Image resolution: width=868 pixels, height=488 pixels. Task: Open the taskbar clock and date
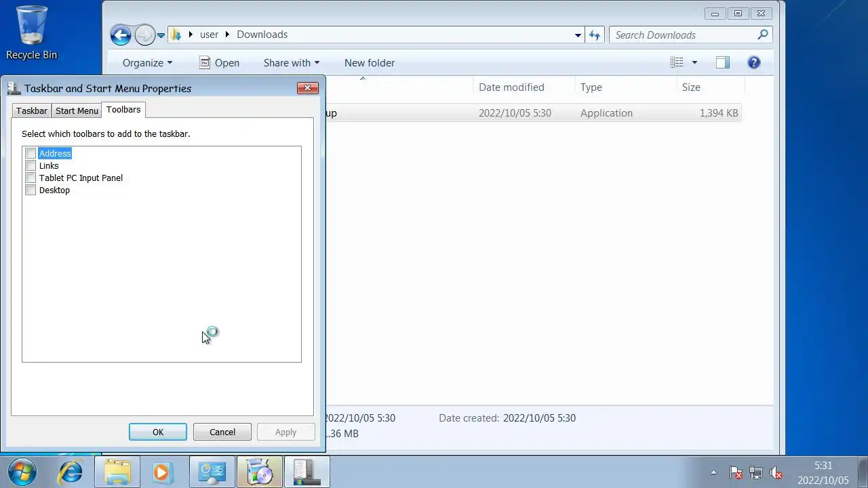point(823,472)
